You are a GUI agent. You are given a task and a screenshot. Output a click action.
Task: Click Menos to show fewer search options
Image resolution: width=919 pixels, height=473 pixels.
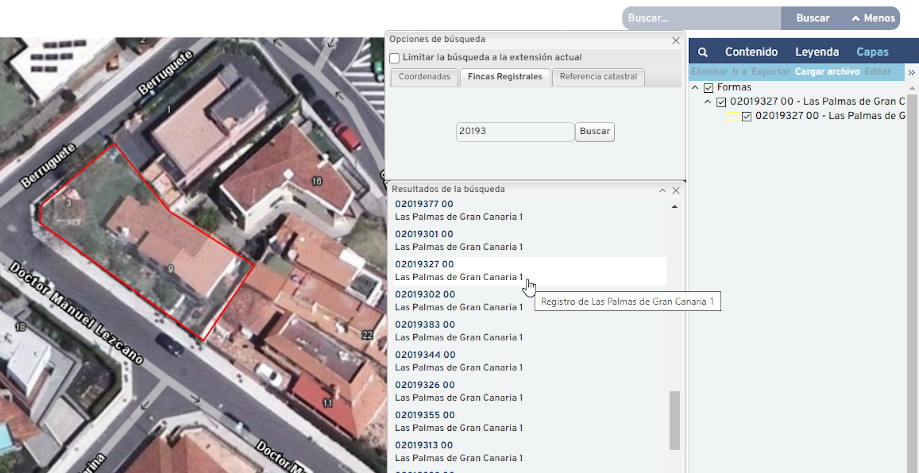point(873,18)
